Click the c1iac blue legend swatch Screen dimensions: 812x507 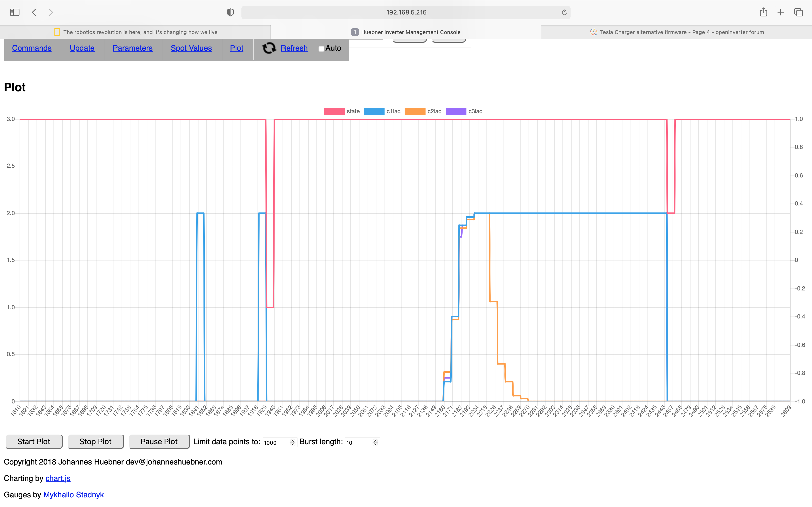[374, 111]
